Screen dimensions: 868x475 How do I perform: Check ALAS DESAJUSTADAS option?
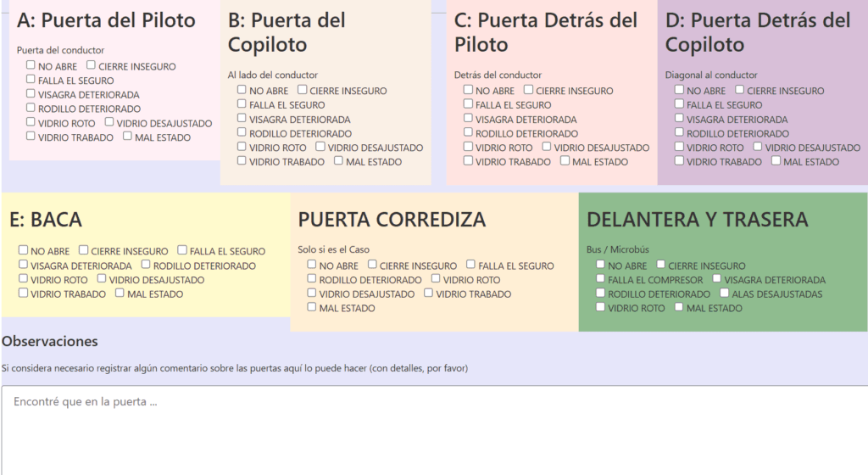(724, 293)
